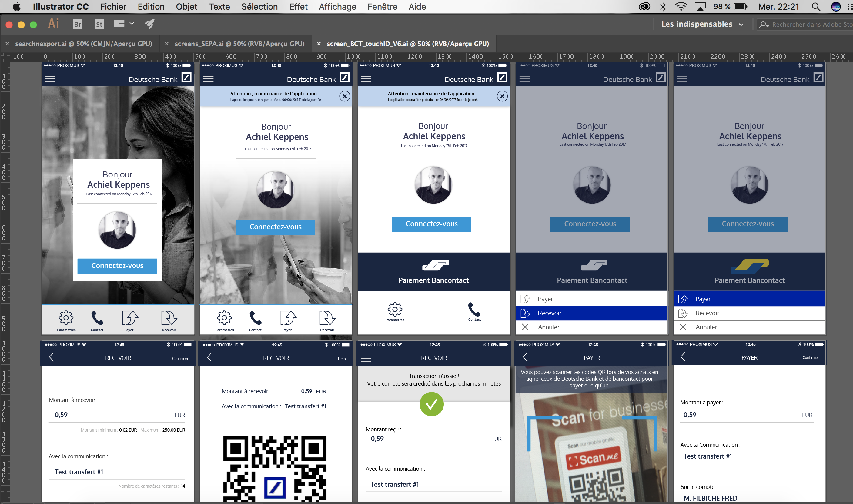Click the Creative Cloud menu bar icon

tap(644, 6)
